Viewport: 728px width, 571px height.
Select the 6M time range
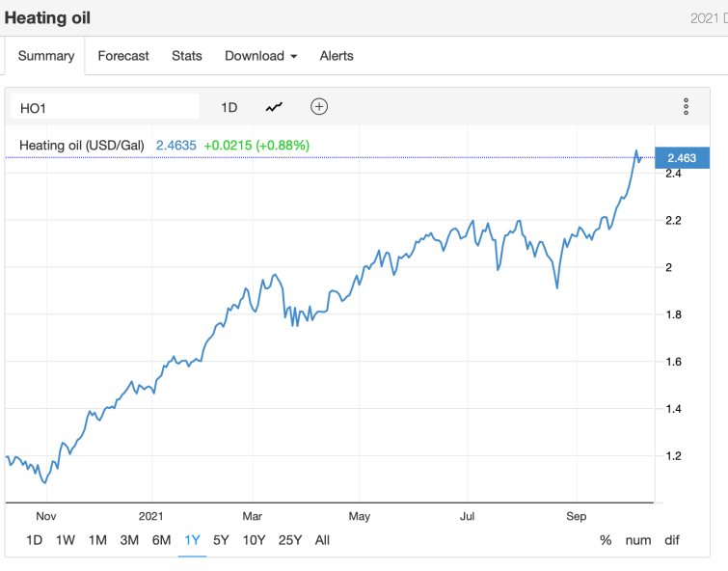[x=161, y=540]
